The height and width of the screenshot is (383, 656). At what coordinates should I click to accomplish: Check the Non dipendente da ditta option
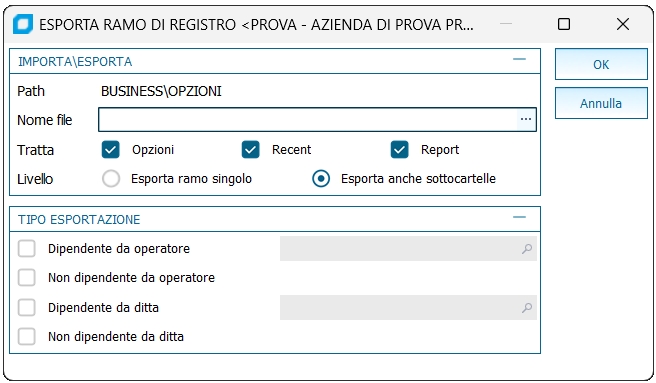pos(27,337)
